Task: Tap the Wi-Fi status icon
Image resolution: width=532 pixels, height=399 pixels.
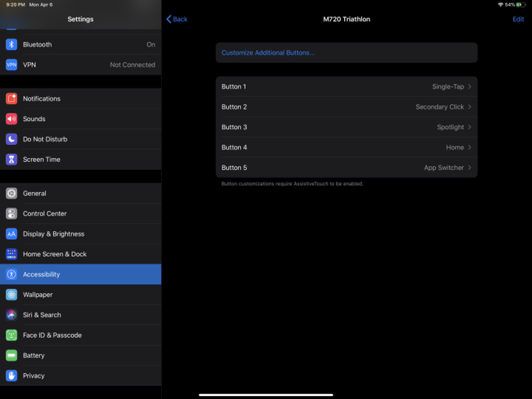Action: [x=500, y=5]
